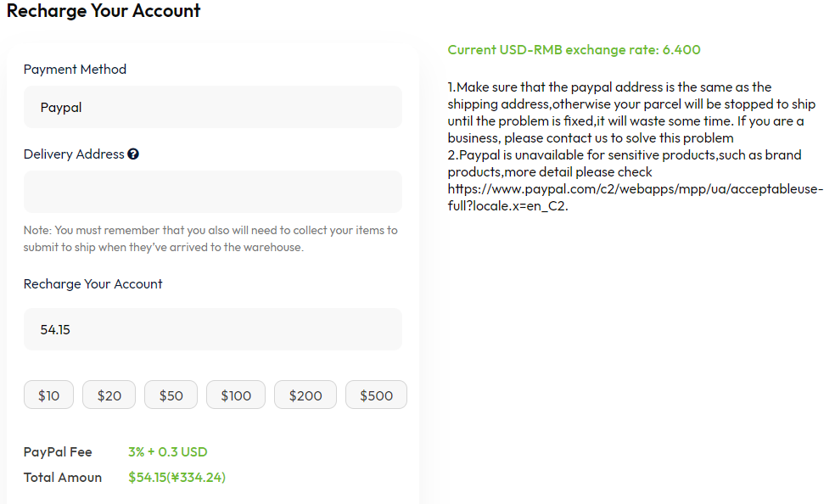
Task: Open the PayPal acceptable use policy URL
Action: click(636, 198)
